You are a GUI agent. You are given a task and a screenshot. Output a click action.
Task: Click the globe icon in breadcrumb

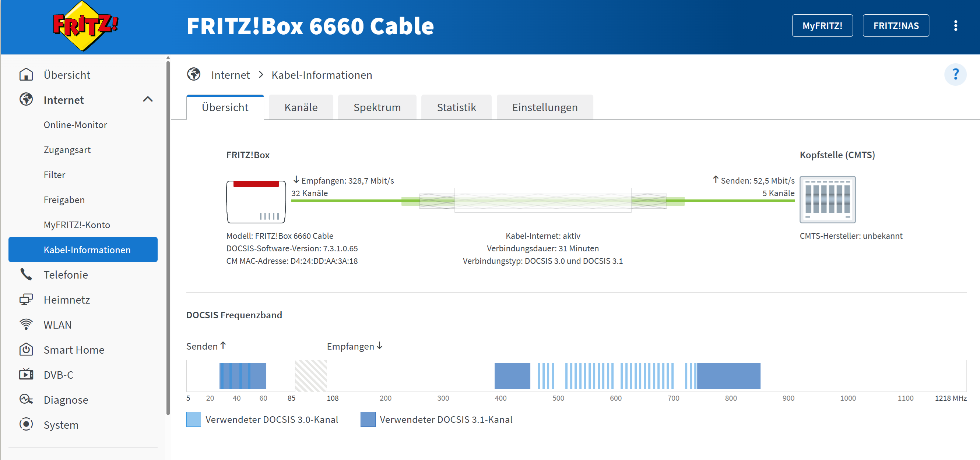pos(194,74)
